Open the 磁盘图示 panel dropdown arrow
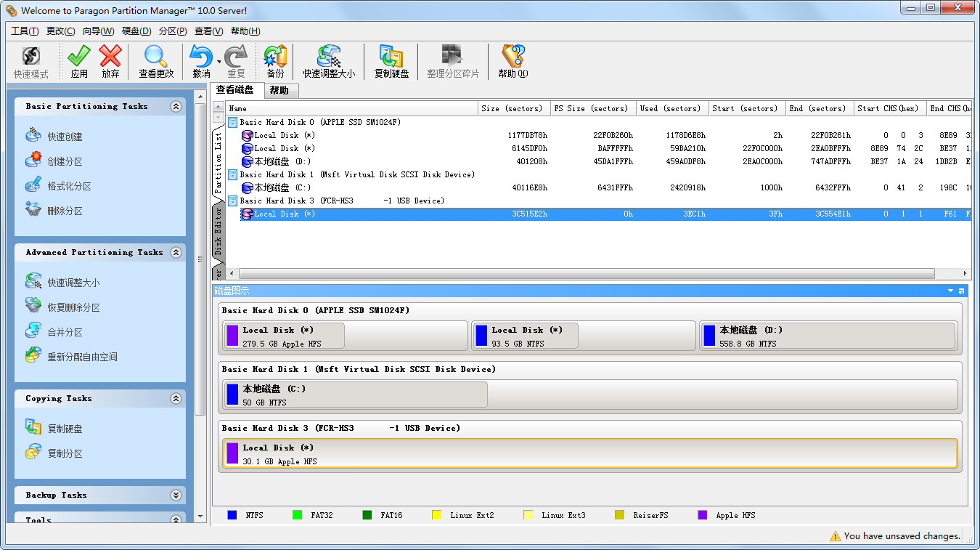Image resolution: width=980 pixels, height=550 pixels. point(950,291)
